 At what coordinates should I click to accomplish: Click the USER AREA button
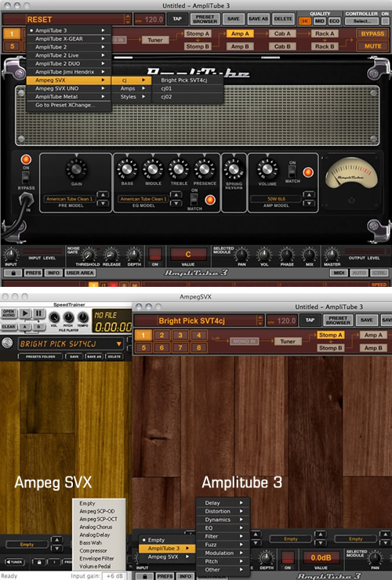[80, 273]
